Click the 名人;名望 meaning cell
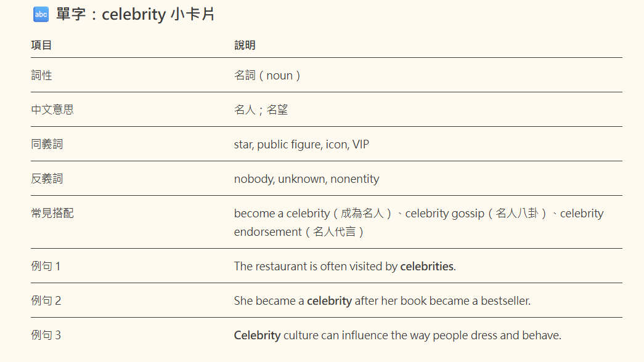644x362 pixels. tap(261, 110)
